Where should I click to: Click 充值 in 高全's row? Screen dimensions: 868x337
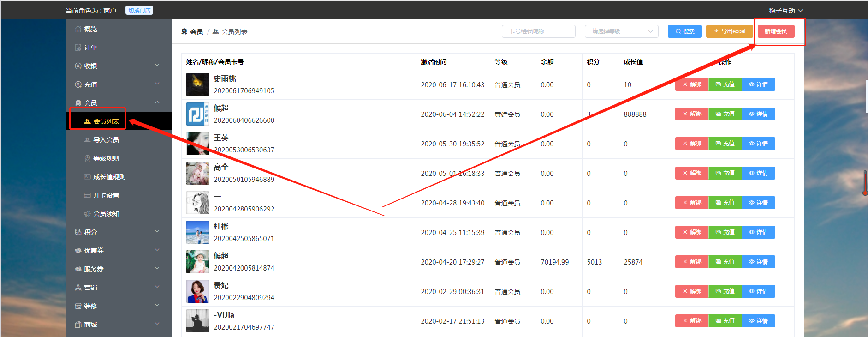(725, 173)
